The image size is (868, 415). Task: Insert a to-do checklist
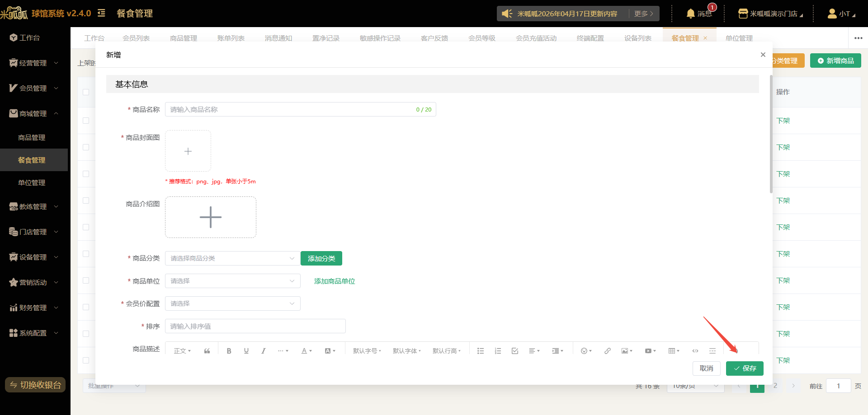(515, 351)
